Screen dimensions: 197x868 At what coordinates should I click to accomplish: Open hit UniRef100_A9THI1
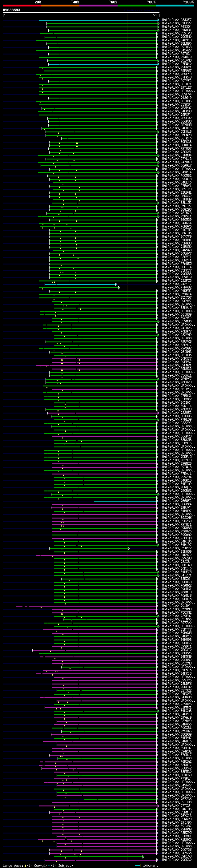177,525
